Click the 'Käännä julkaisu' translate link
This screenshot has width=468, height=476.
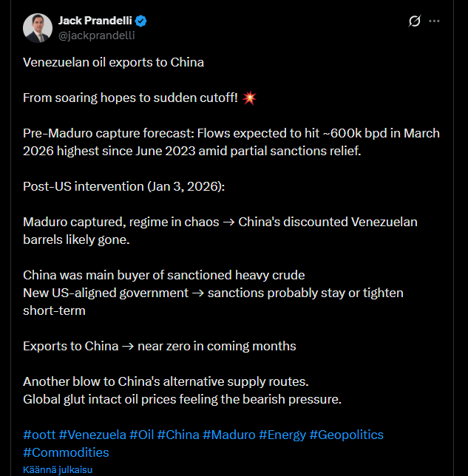[x=57, y=469]
